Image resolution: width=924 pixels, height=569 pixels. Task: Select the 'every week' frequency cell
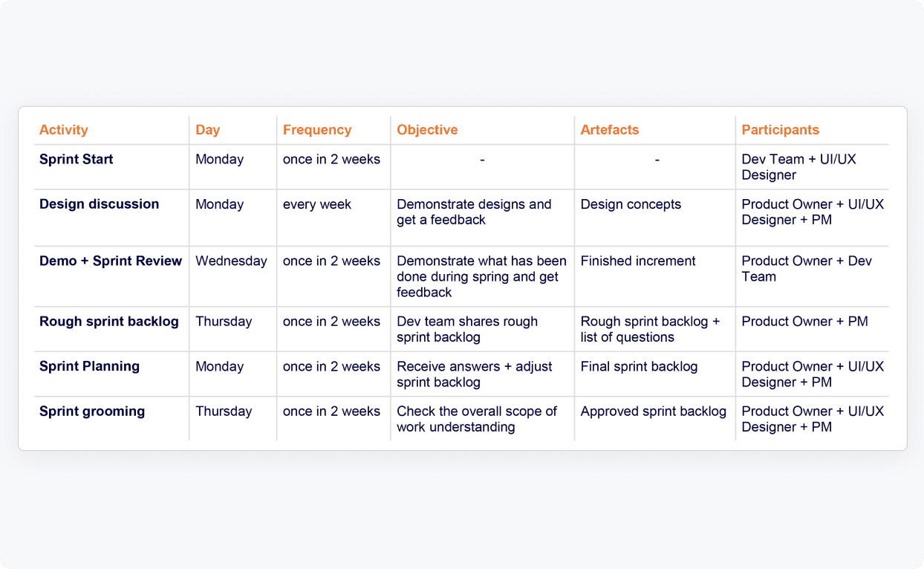tap(317, 204)
